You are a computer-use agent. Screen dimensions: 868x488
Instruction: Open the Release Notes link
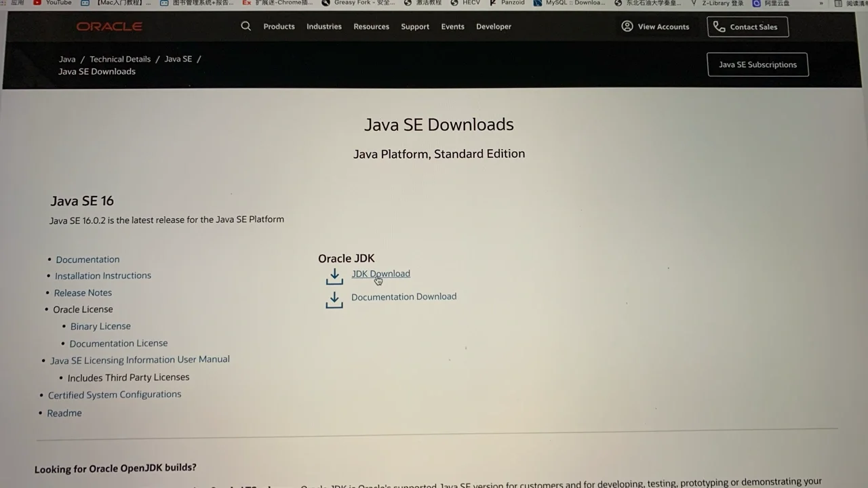click(x=83, y=293)
